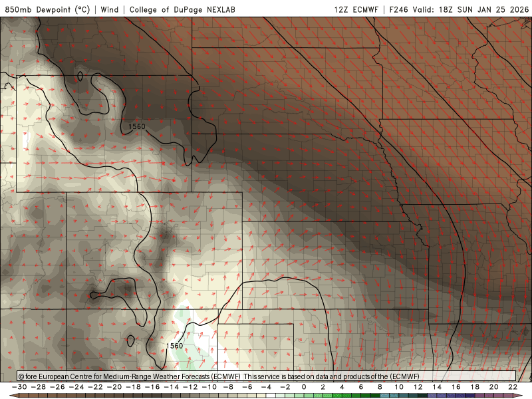
Task: Click the '-20' color scale label
Action: point(114,387)
